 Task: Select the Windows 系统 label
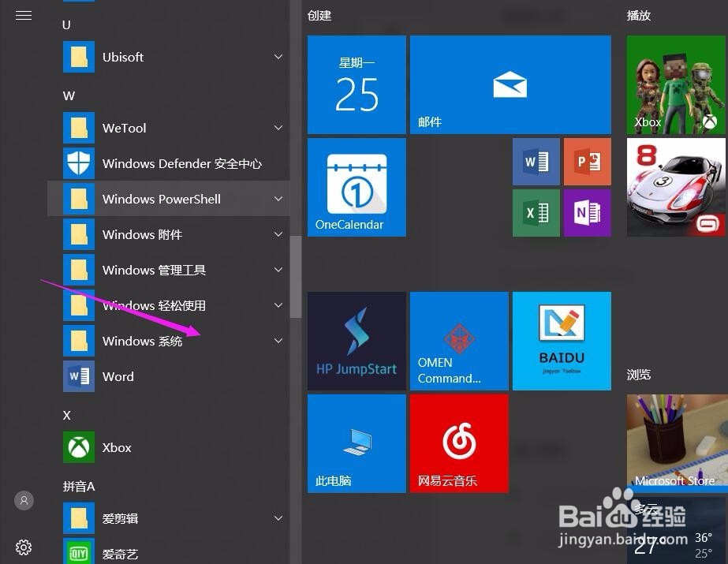pos(142,342)
